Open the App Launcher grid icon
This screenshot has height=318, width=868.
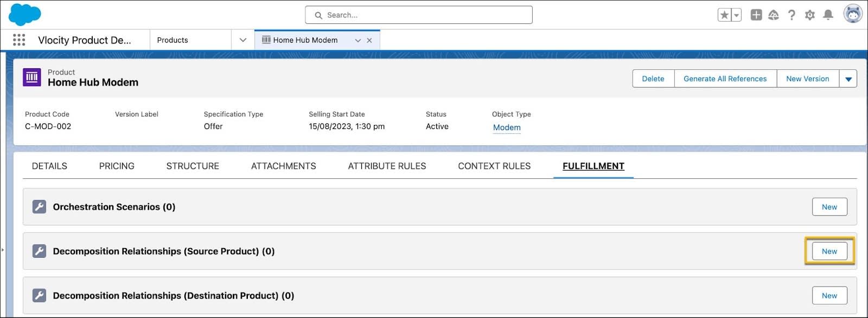[19, 40]
